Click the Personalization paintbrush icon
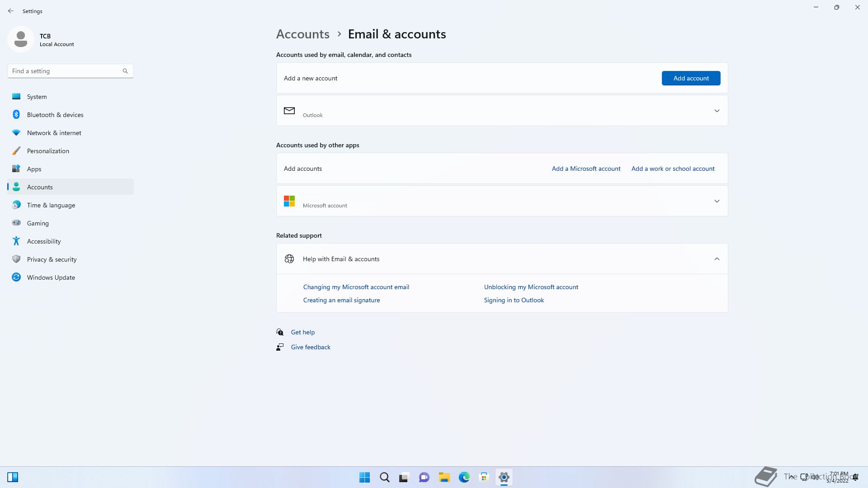This screenshot has width=868, height=488. [x=16, y=151]
